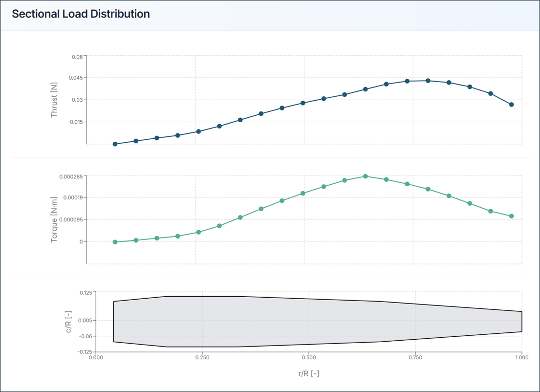540x392 pixels.
Task: Click the first torque data point
Action: [x=115, y=241]
